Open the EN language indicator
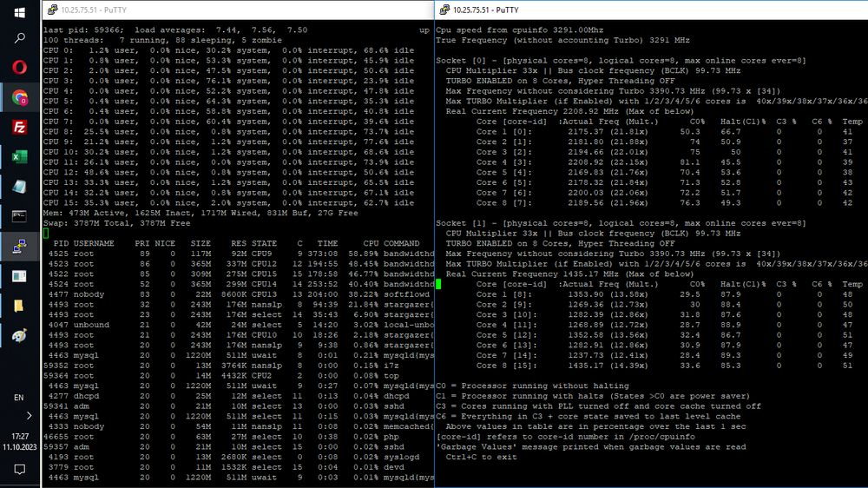 click(19, 397)
